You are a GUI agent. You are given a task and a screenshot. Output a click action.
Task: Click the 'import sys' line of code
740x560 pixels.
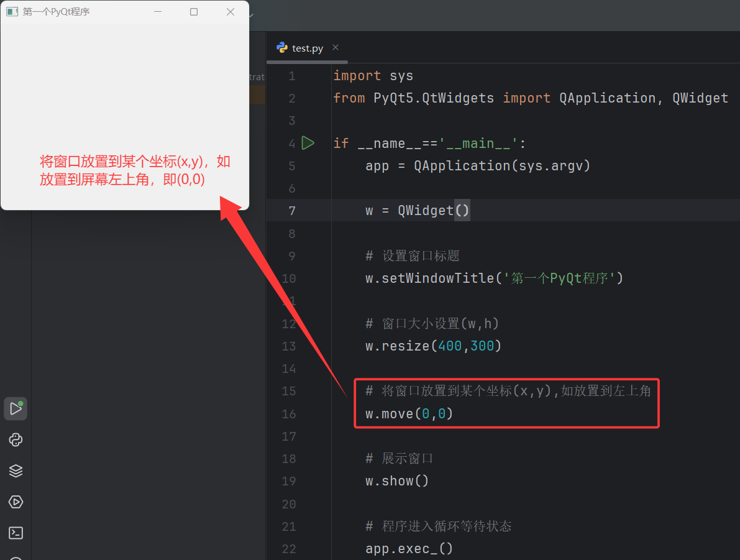[x=373, y=76]
